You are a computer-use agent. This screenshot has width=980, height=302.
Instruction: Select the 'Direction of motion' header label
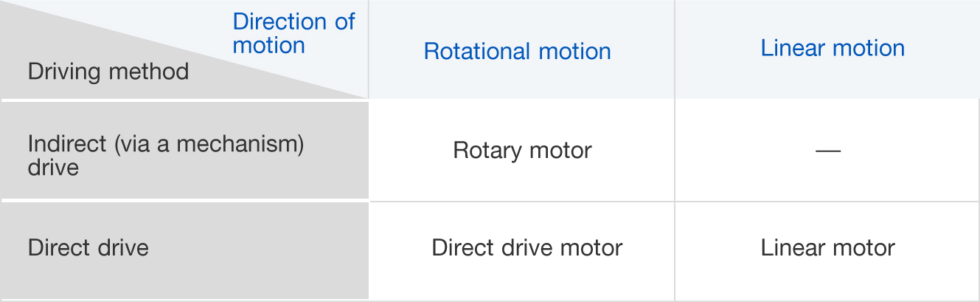[293, 33]
